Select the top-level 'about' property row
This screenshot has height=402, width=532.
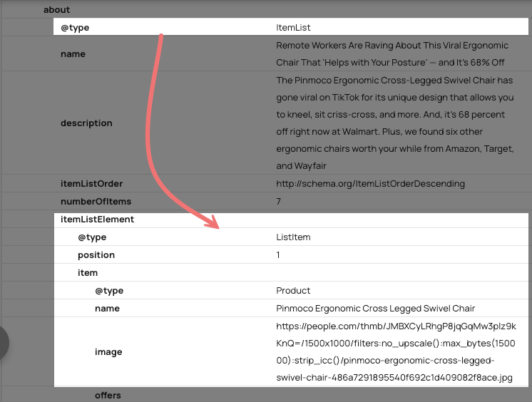tap(57, 10)
